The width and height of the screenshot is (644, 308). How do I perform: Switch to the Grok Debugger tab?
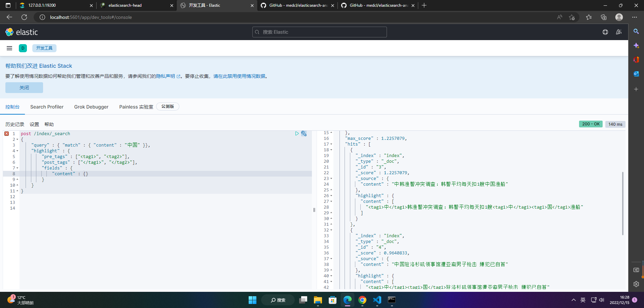[x=91, y=107]
